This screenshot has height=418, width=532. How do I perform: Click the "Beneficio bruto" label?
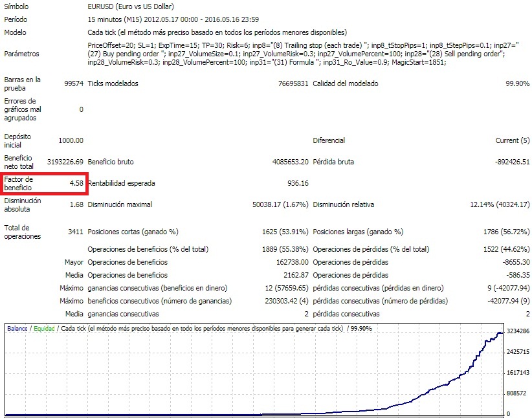(x=111, y=162)
